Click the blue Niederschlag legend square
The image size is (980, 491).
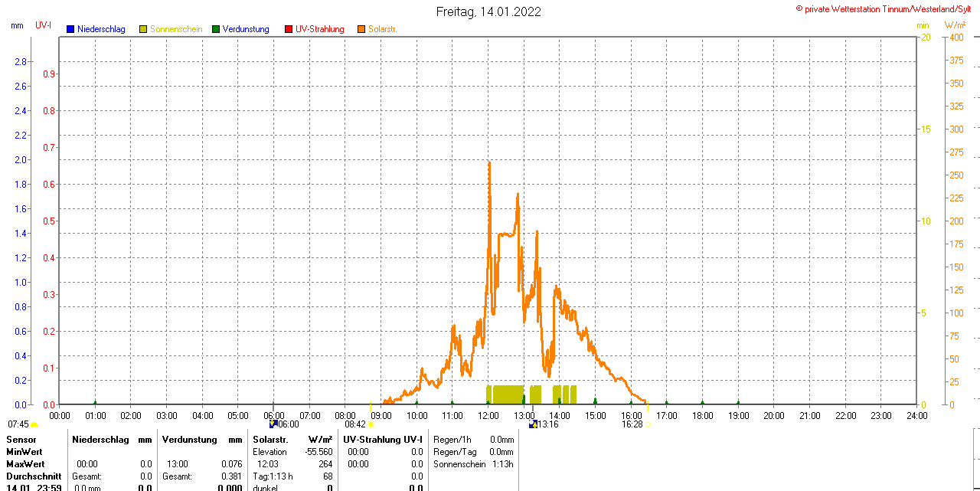70,29
